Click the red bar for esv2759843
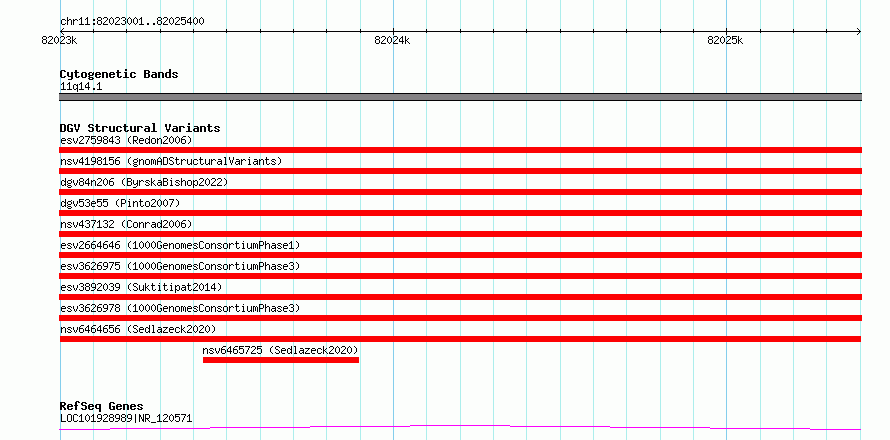This screenshot has height=440, width=890. [460, 150]
